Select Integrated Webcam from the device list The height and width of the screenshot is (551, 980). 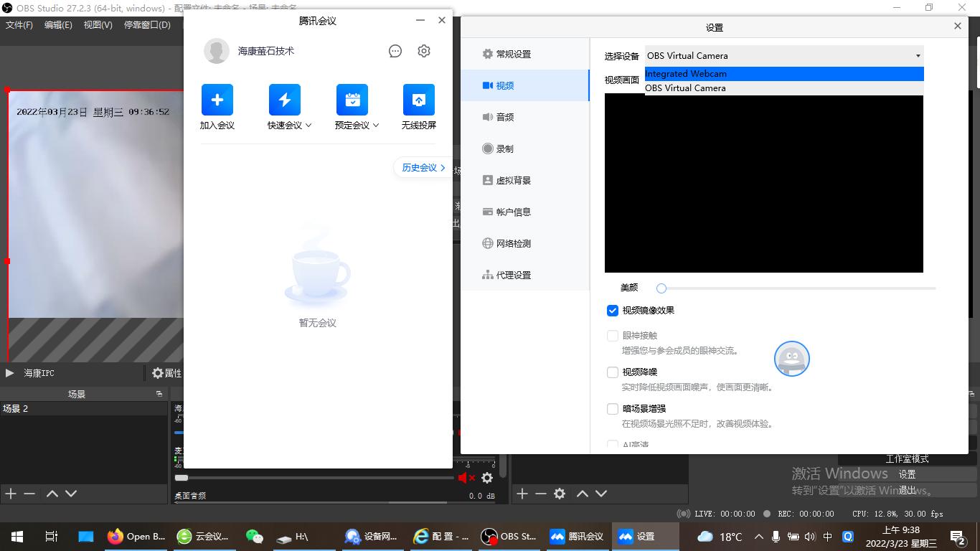point(686,73)
